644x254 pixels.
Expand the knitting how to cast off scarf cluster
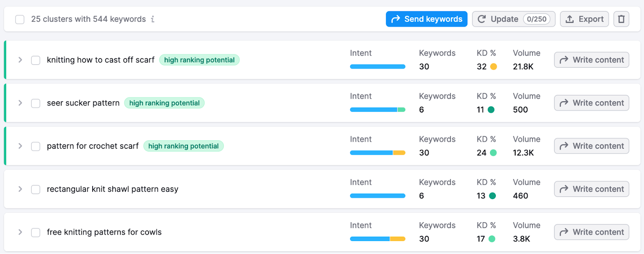[x=20, y=60]
